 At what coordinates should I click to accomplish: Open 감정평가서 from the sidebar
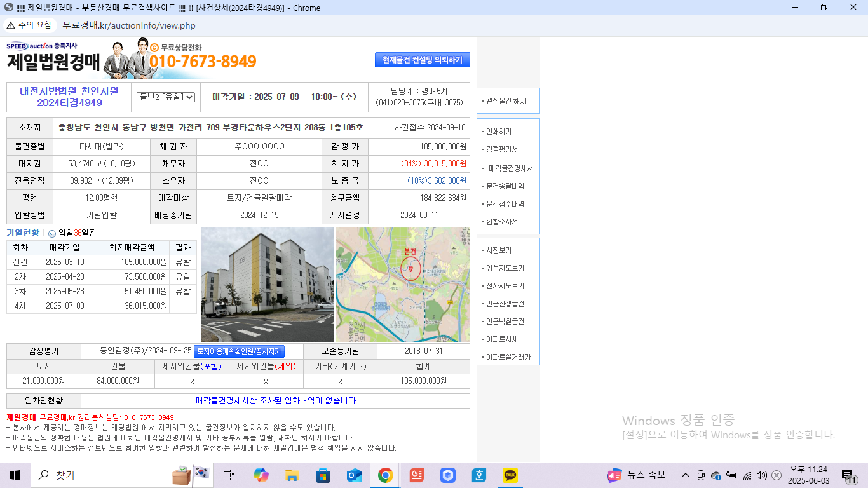click(501, 149)
